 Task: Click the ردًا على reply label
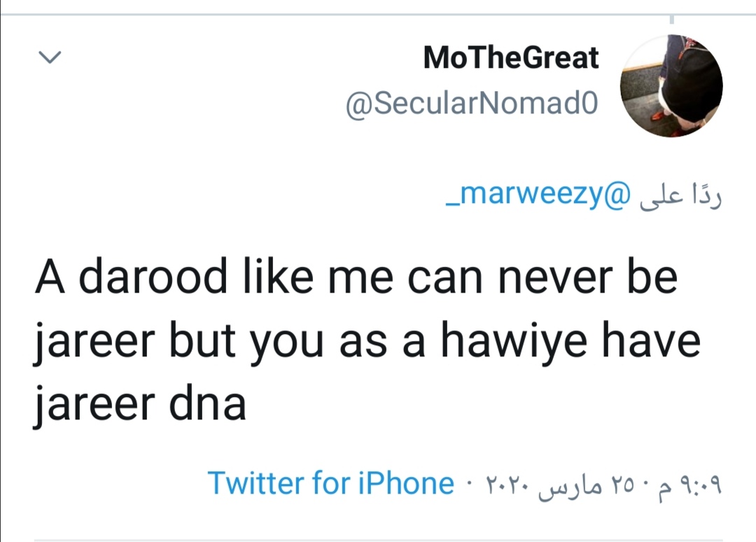[678, 197]
